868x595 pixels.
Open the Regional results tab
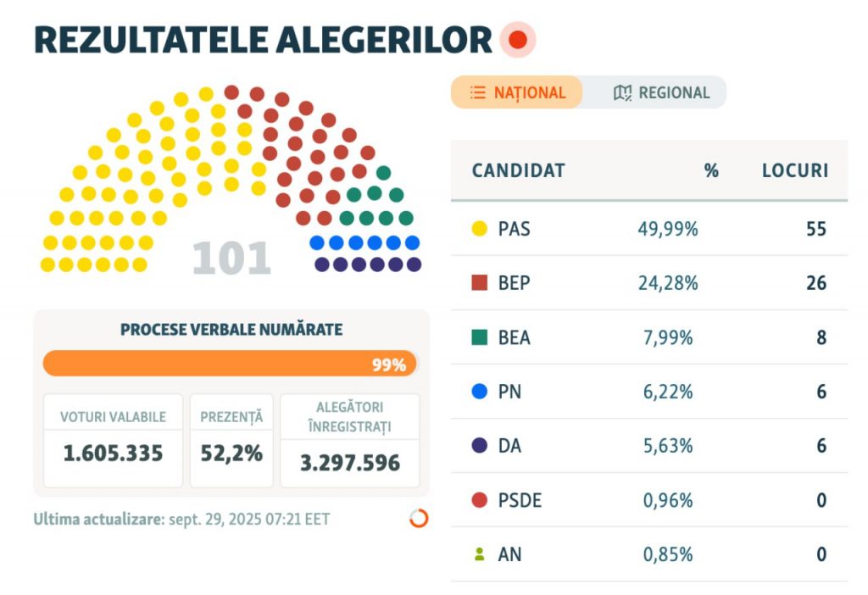(x=662, y=92)
